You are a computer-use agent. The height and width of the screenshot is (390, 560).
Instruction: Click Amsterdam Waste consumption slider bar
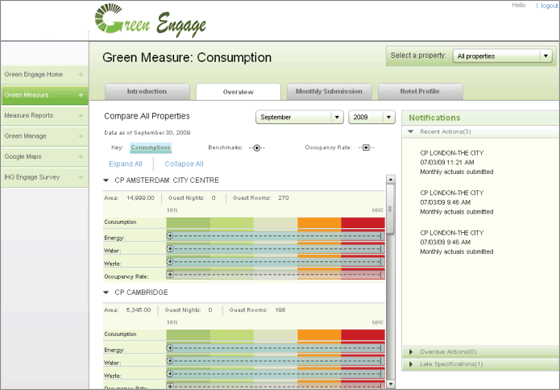[x=275, y=261]
